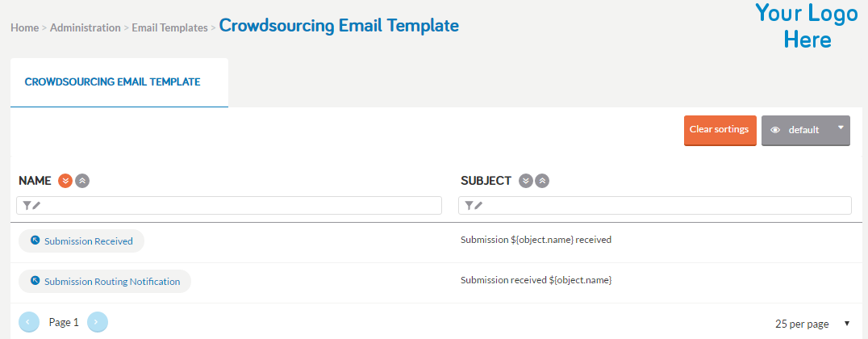Click the eye icon on default view button
The width and height of the screenshot is (868, 339).
(775, 130)
